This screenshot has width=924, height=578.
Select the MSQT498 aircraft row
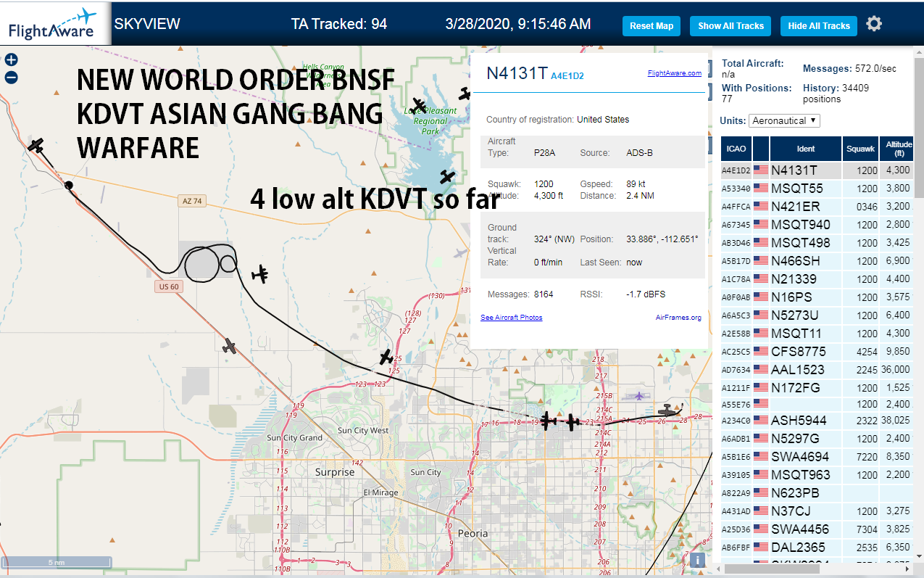(x=817, y=243)
